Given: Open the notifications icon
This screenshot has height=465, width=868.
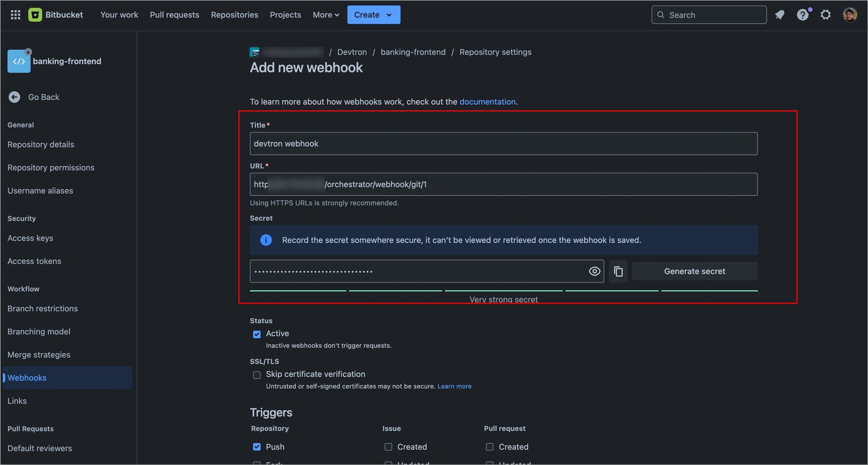Looking at the screenshot, I should [779, 15].
